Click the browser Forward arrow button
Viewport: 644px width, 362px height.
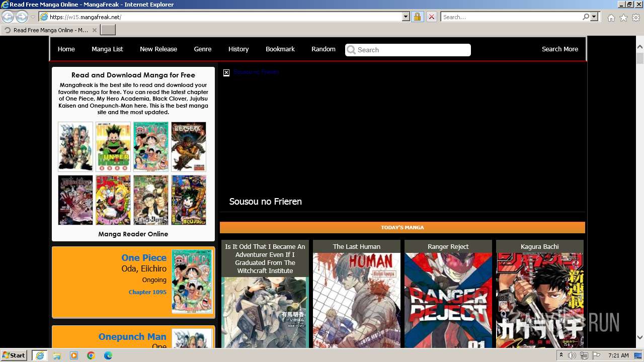pyautogui.click(x=22, y=17)
